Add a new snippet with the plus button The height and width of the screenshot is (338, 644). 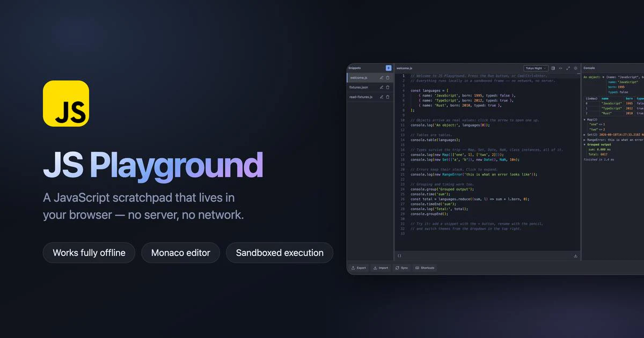389,68
